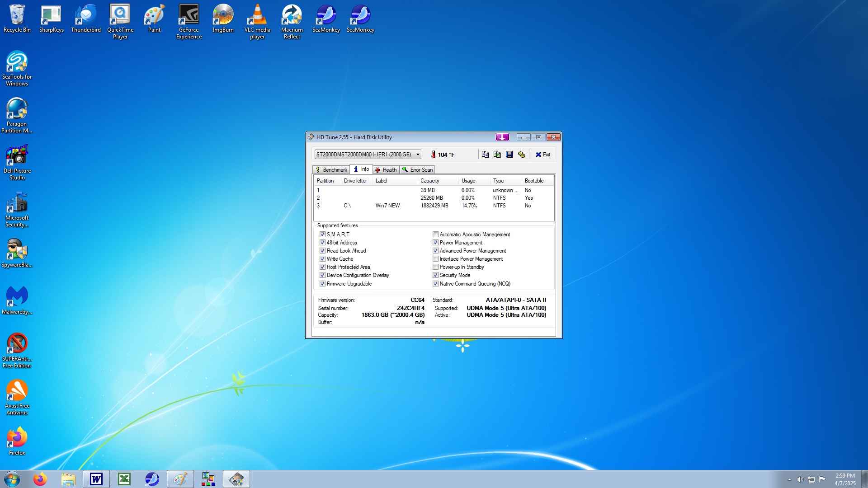868x488 pixels.
Task: Open the Error Scan tab
Action: coord(417,170)
